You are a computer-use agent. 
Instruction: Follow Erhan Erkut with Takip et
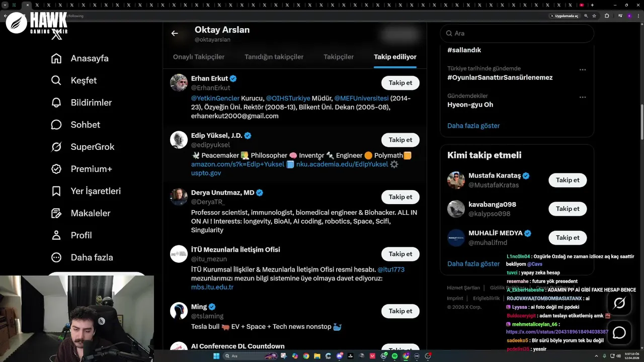coord(400,83)
